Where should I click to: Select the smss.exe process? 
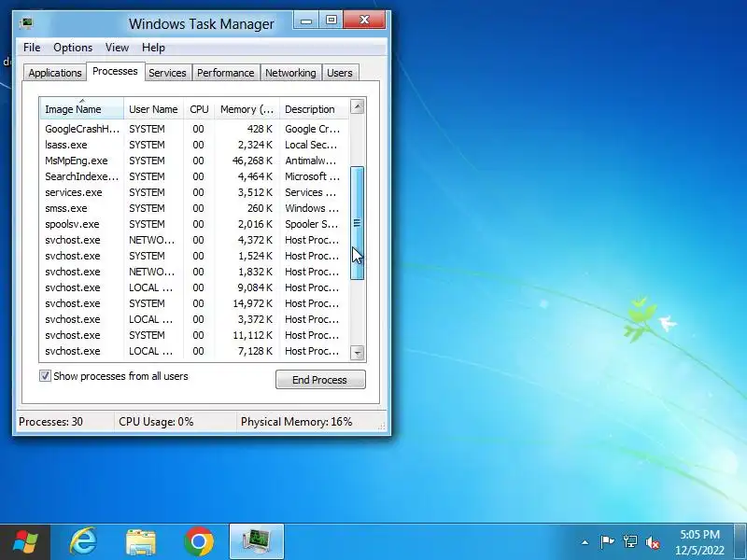point(195,208)
